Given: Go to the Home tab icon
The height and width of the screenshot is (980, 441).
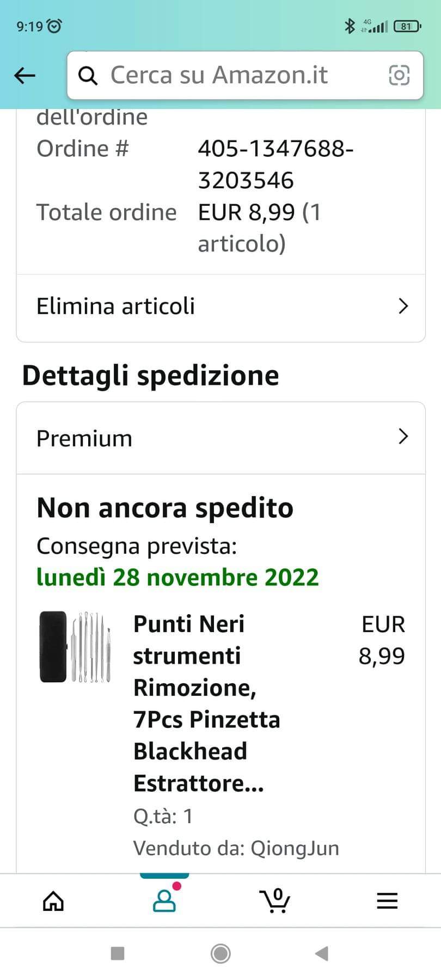Looking at the screenshot, I should point(53,901).
